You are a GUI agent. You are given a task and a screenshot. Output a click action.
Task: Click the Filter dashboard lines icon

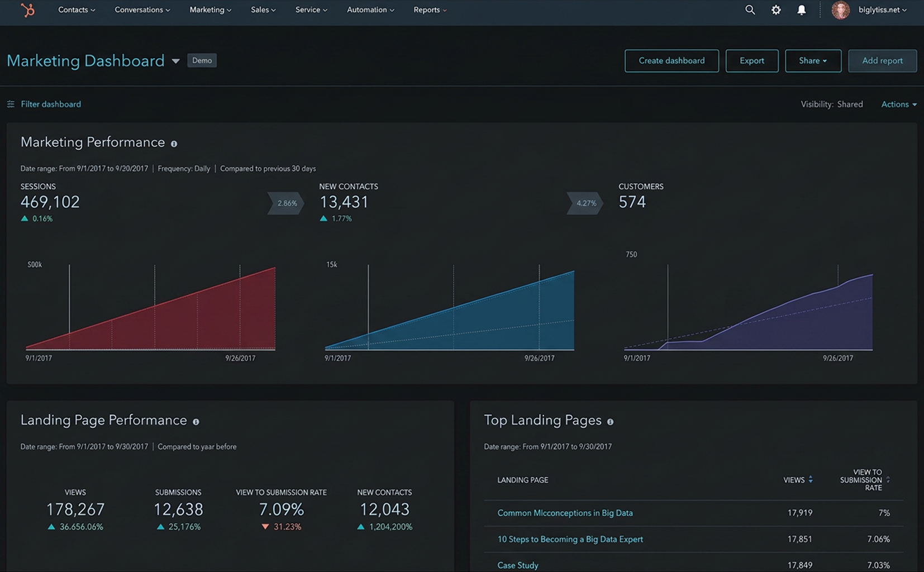pos(11,104)
